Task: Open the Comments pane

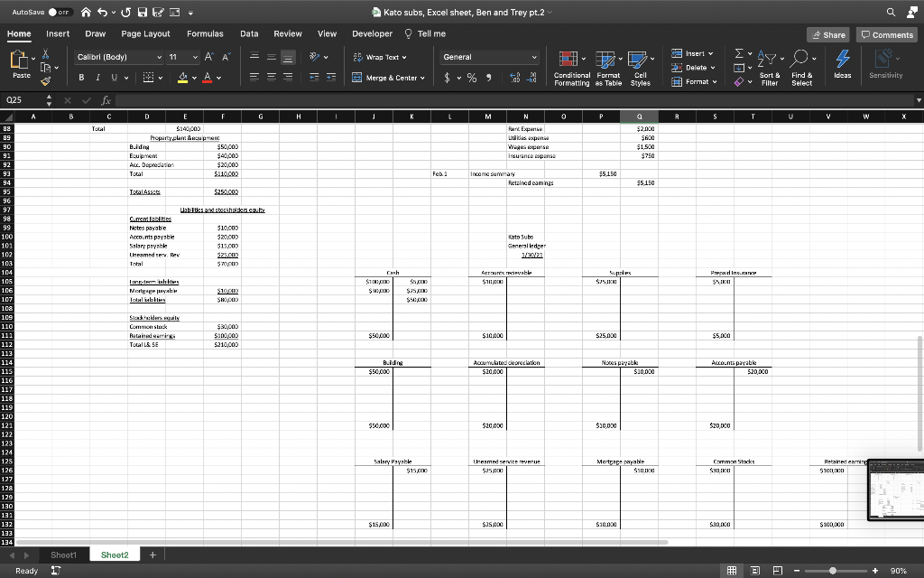Action: tap(887, 35)
